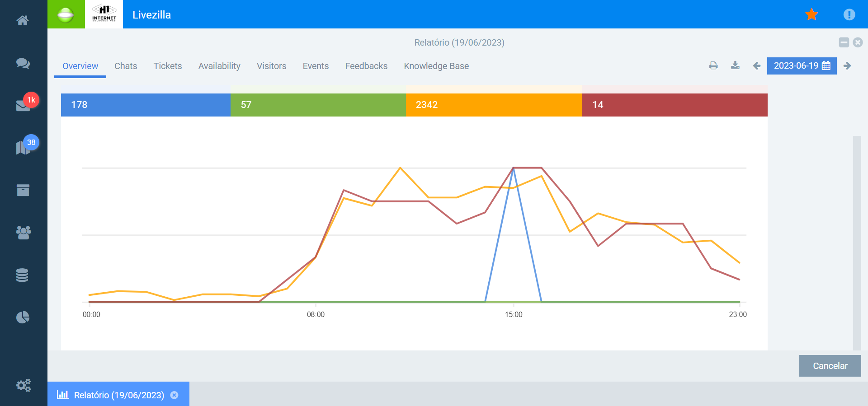Click the Cancelar button

830,366
